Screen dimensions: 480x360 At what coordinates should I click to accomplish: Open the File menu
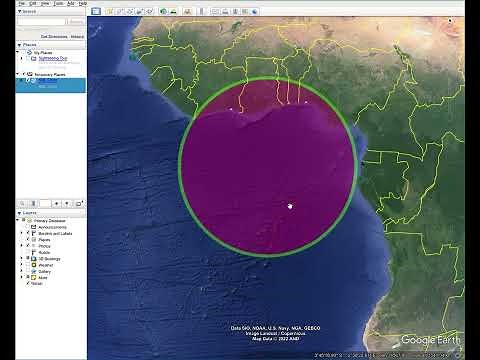22,3
